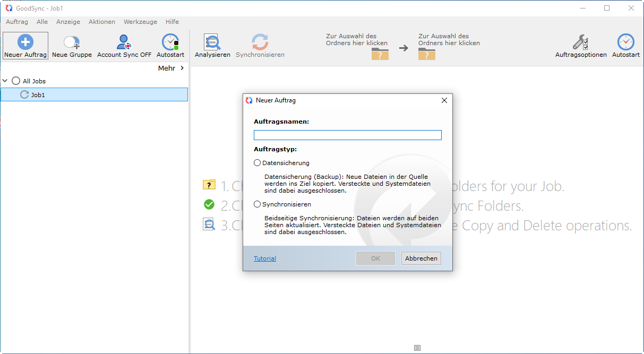Click the sync direction arrow between folders
Screen dimensions: 644x354
[403, 48]
